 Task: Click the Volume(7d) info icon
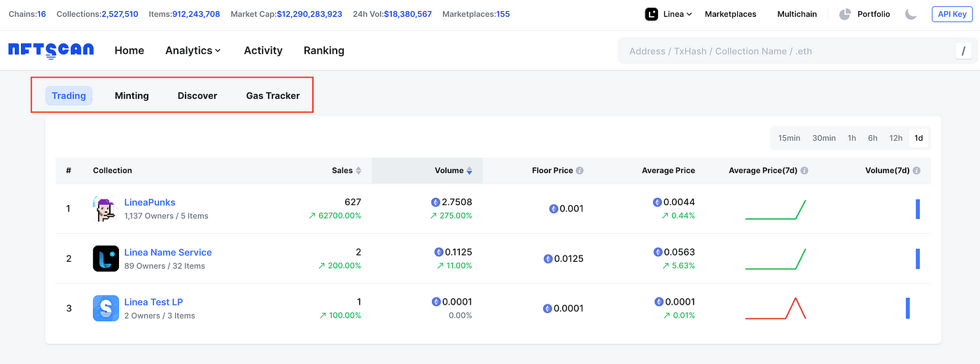click(x=916, y=171)
